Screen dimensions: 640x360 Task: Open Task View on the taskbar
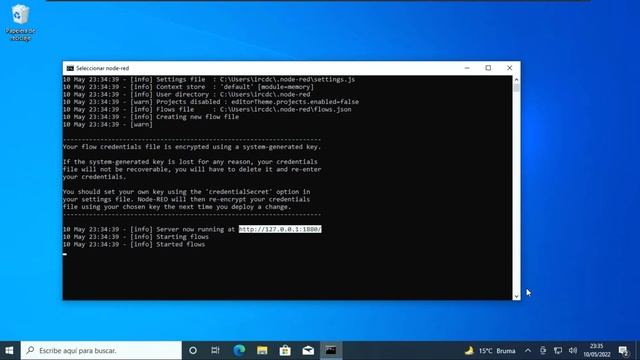(x=216, y=351)
